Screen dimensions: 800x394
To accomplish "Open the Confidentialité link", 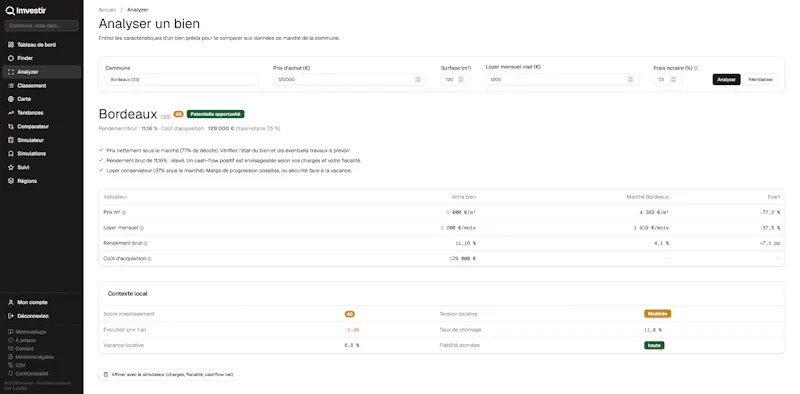I will coord(28,374).
